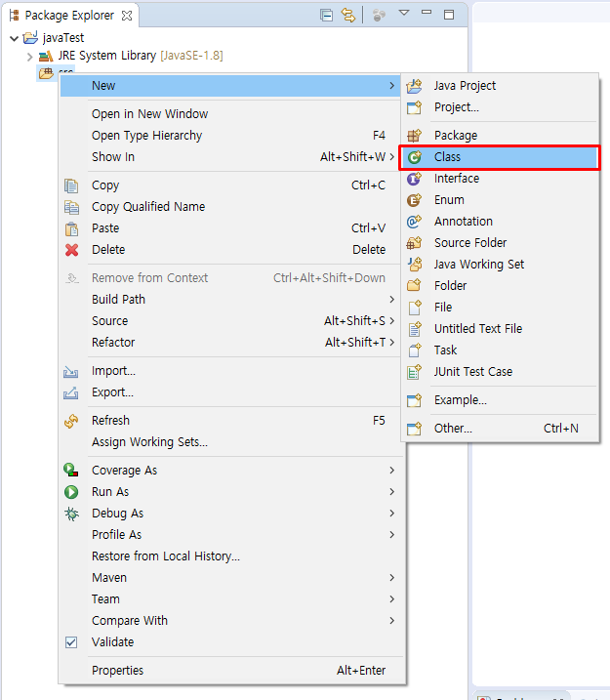Close the Package Explorer tab

pyautogui.click(x=127, y=16)
